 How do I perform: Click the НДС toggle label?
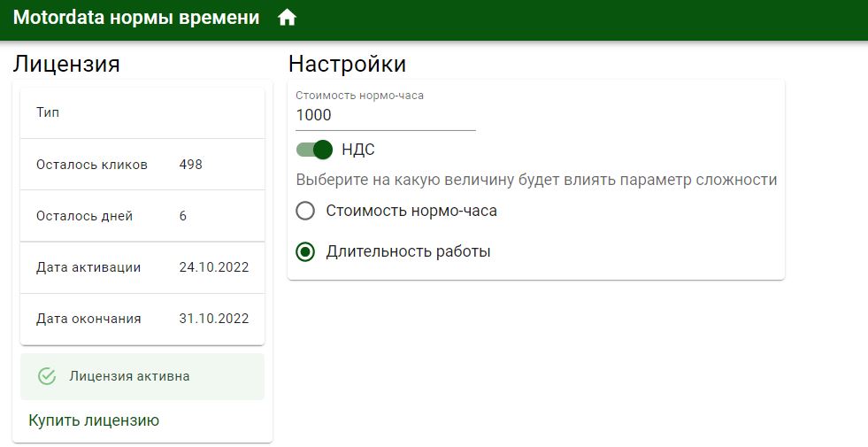pos(358,150)
